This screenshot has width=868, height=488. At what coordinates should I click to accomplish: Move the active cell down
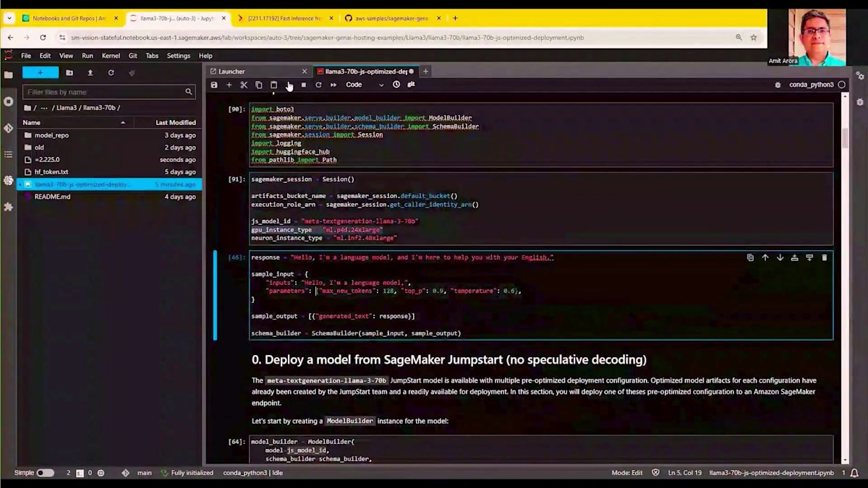click(x=780, y=257)
